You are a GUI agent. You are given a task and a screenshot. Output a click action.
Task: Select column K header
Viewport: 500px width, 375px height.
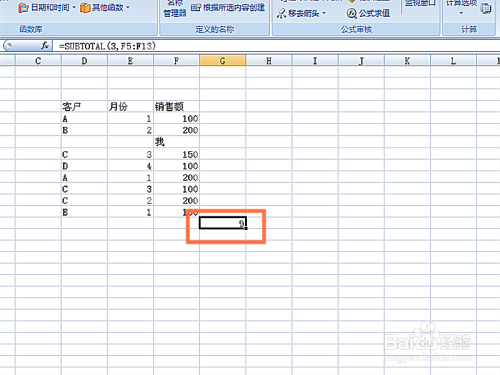pos(407,61)
